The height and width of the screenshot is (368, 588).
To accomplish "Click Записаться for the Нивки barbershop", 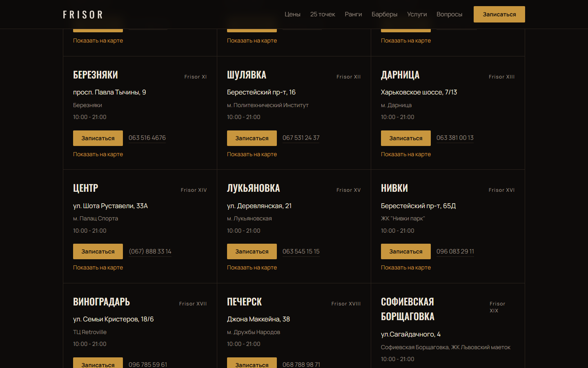I will tap(406, 251).
